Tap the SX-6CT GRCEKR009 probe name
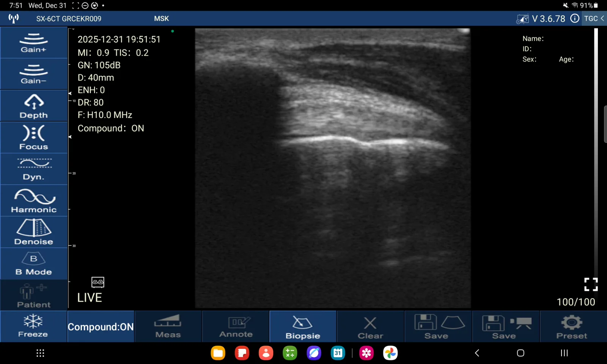607x364 pixels. click(69, 19)
